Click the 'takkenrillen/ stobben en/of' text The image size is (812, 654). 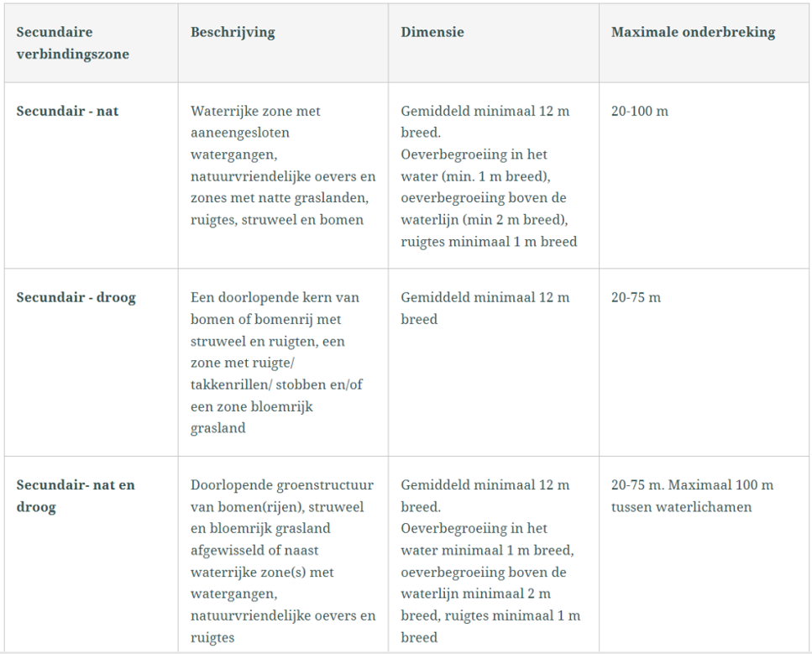point(276,385)
